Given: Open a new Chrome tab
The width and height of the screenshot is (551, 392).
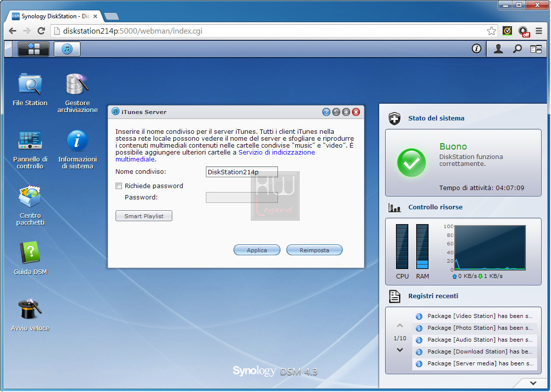Looking at the screenshot, I should tap(112, 16).
